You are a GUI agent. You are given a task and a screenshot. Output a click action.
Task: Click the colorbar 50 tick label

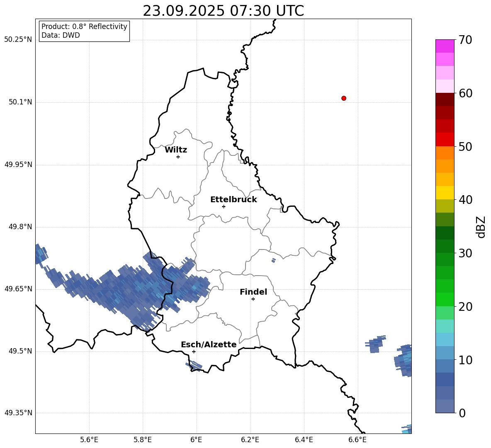(x=465, y=147)
